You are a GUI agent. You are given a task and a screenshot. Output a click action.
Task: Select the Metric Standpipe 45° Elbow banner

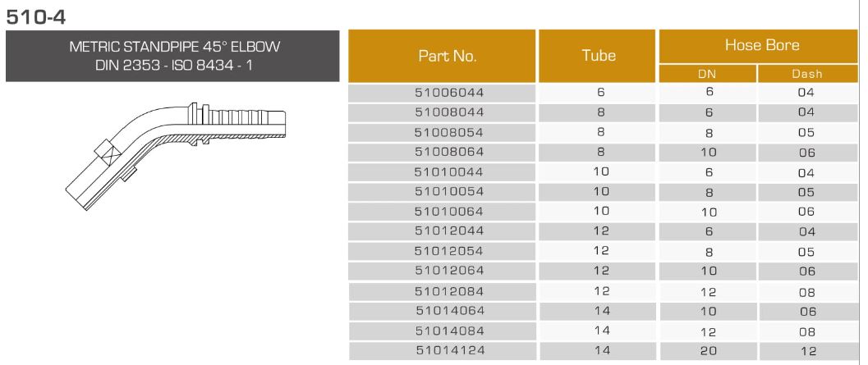click(172, 56)
